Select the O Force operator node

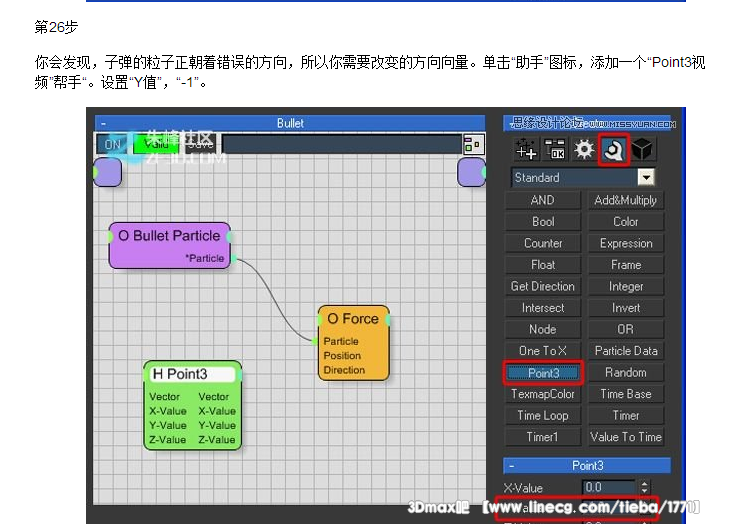click(x=353, y=319)
